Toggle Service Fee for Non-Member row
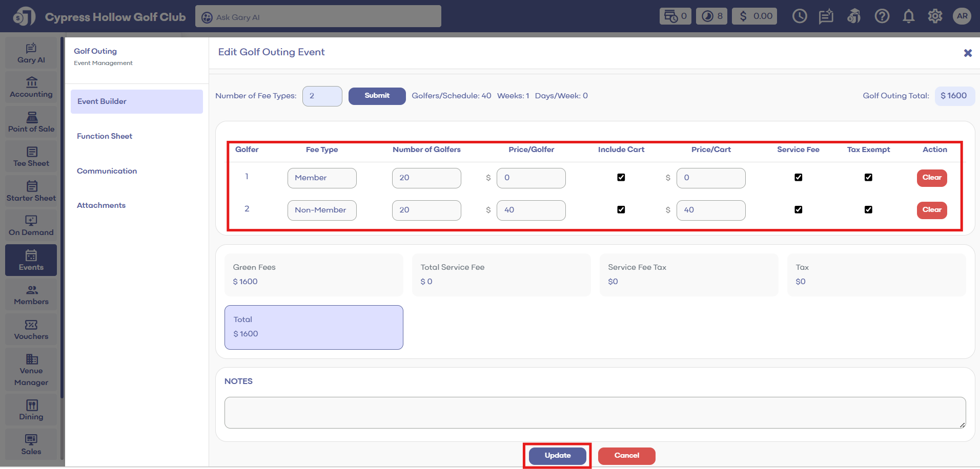980x469 pixels. coord(798,210)
